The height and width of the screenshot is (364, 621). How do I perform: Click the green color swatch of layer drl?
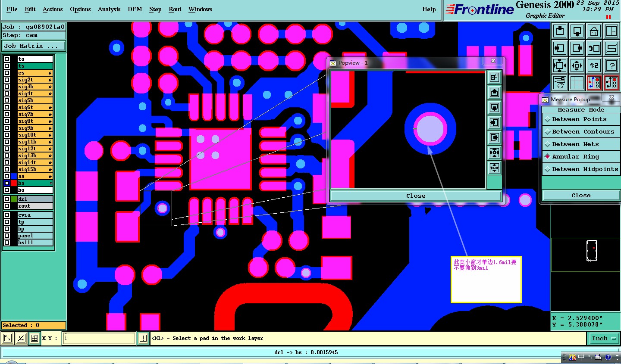point(14,199)
